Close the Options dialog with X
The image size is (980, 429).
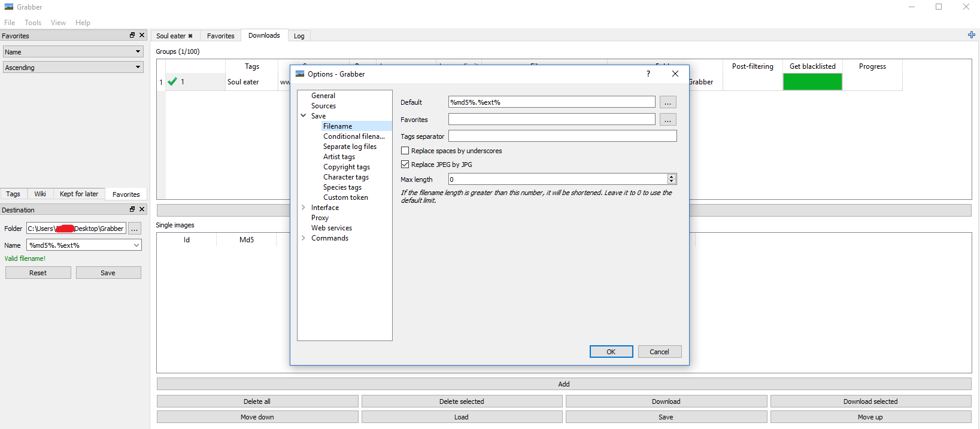pyautogui.click(x=675, y=74)
